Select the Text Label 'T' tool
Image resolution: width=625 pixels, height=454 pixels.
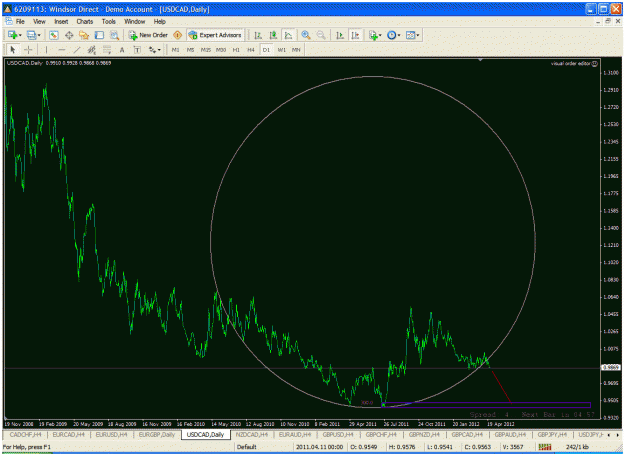pyautogui.click(x=137, y=49)
